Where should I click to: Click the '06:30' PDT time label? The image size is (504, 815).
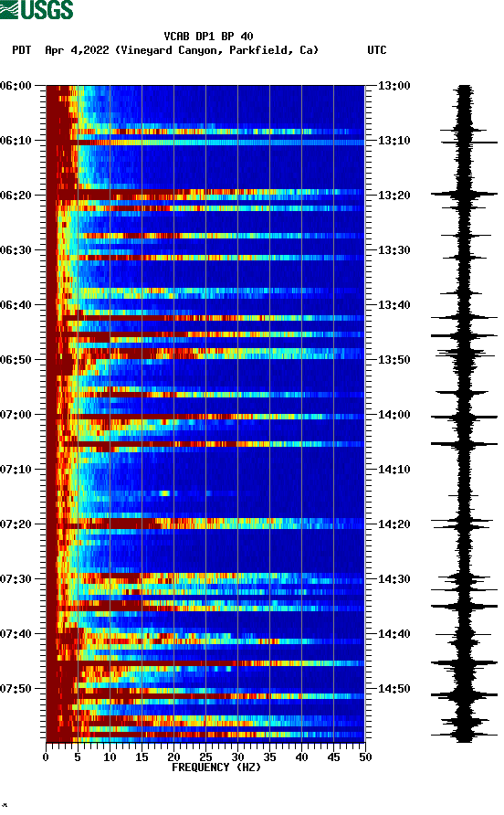[16, 250]
